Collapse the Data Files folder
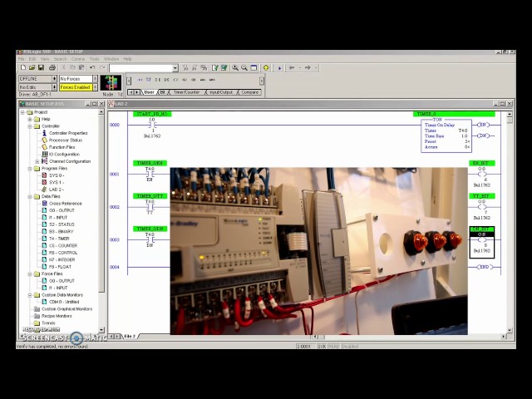Viewport: 532px width, 399px height. (30, 196)
